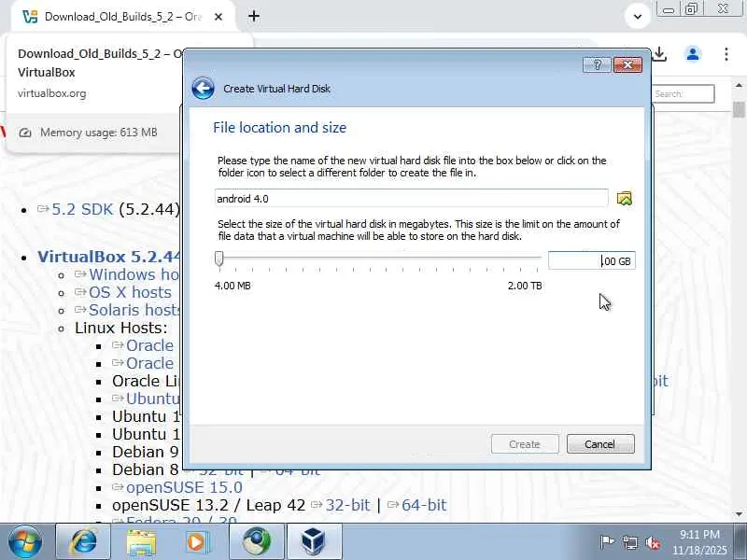Screen dimensions: 747x560
Task: Cancel the virtual hard disk wizard
Action: (600, 444)
